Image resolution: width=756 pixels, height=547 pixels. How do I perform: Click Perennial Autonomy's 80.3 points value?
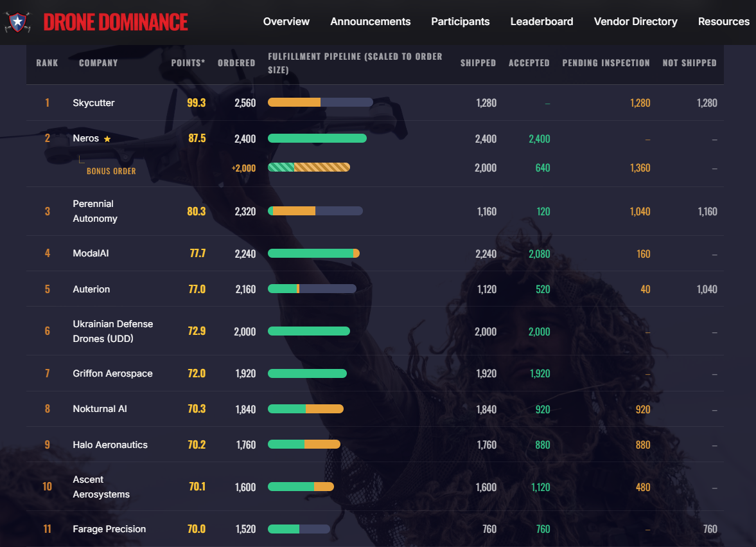pyautogui.click(x=197, y=211)
